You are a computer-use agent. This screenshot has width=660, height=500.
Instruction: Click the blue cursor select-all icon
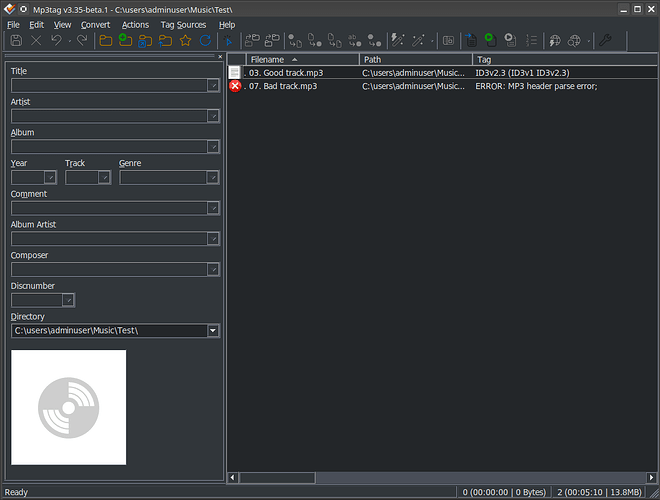(x=228, y=41)
